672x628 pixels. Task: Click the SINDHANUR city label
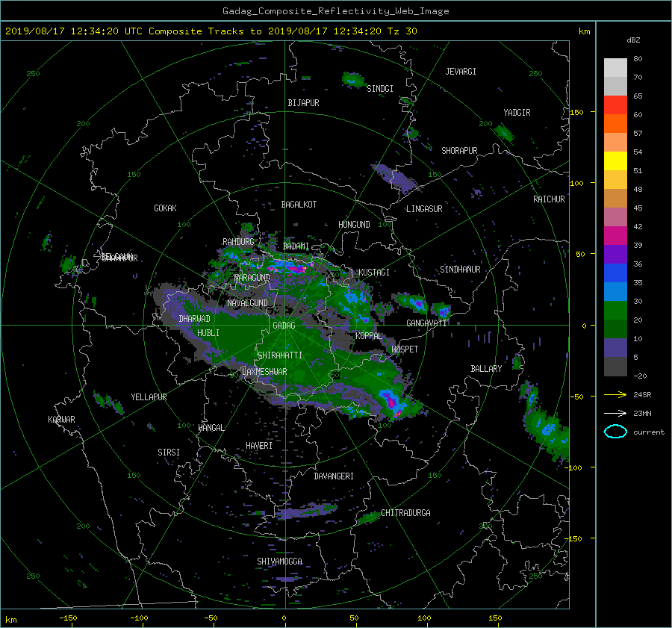[x=460, y=270]
